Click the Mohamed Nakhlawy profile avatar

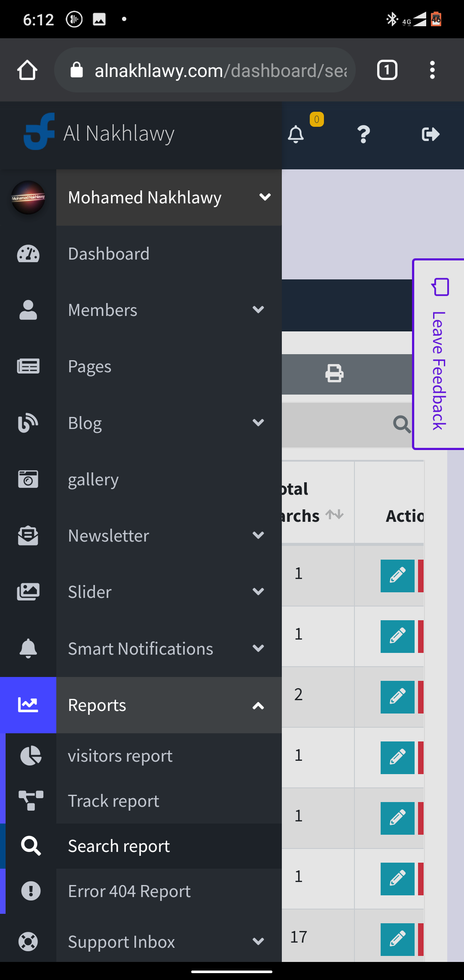[28, 197]
